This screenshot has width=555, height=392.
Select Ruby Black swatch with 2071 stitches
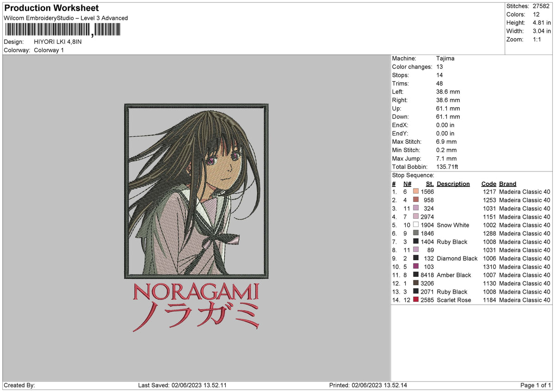point(416,291)
